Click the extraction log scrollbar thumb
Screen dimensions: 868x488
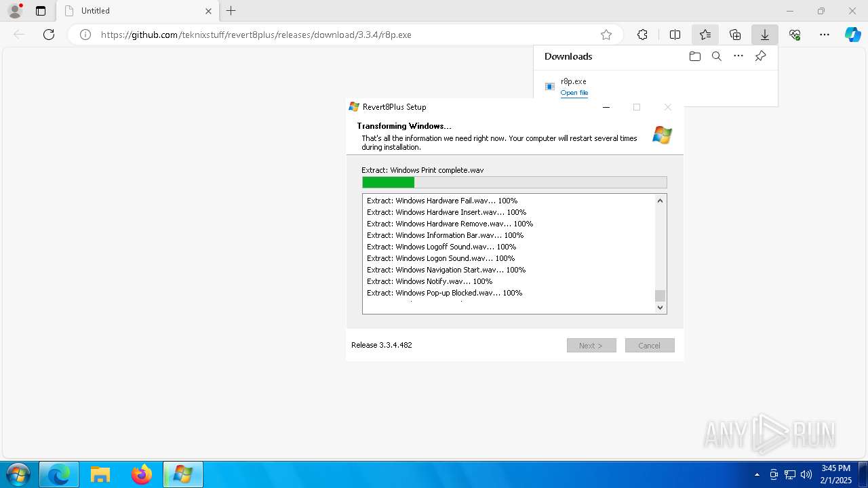pos(660,296)
